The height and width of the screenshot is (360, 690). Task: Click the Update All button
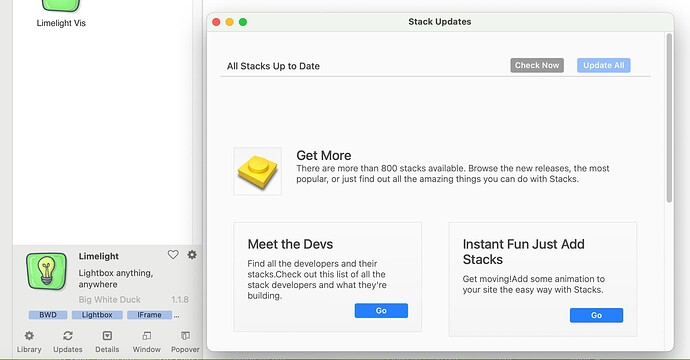604,65
